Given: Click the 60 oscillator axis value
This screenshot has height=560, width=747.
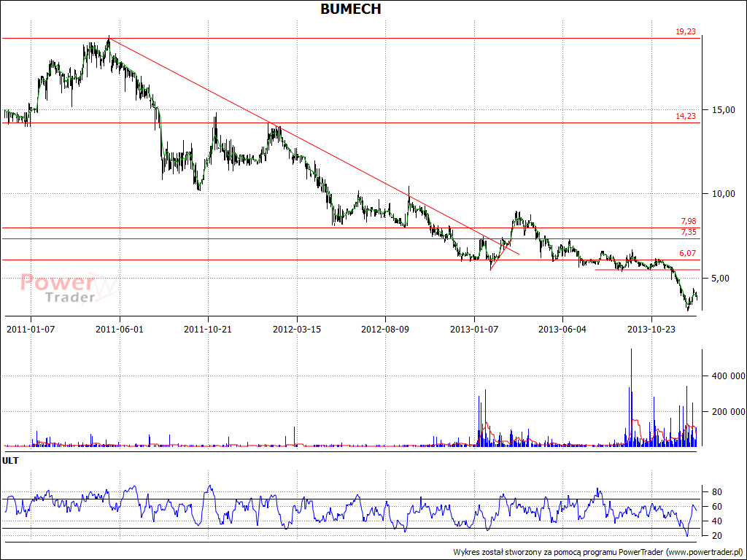Looking at the screenshot, I should pyautogui.click(x=716, y=507).
